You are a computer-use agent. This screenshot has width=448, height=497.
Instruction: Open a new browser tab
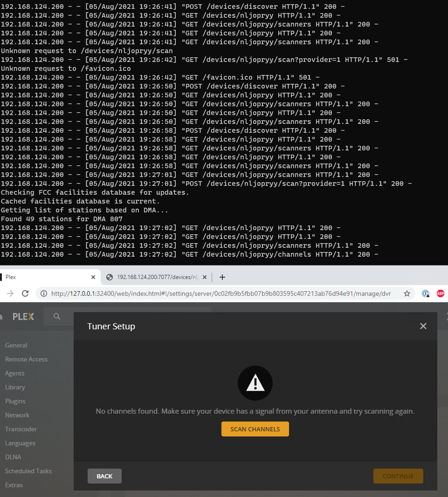click(222, 277)
